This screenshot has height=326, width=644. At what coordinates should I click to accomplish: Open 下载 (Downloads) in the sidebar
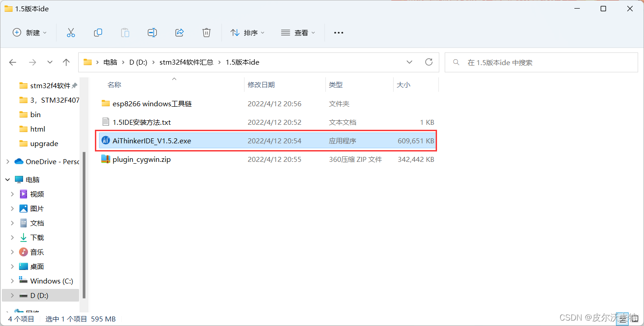(x=37, y=237)
